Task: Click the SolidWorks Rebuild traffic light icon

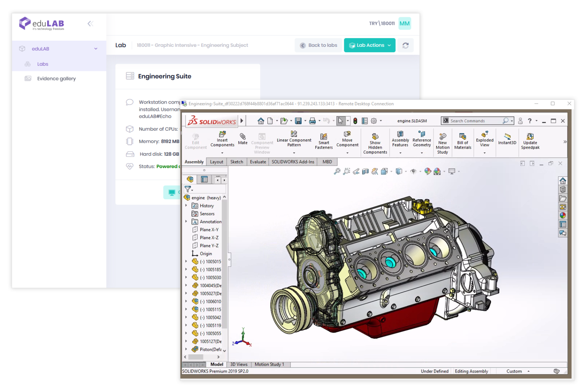Action: 355,121
